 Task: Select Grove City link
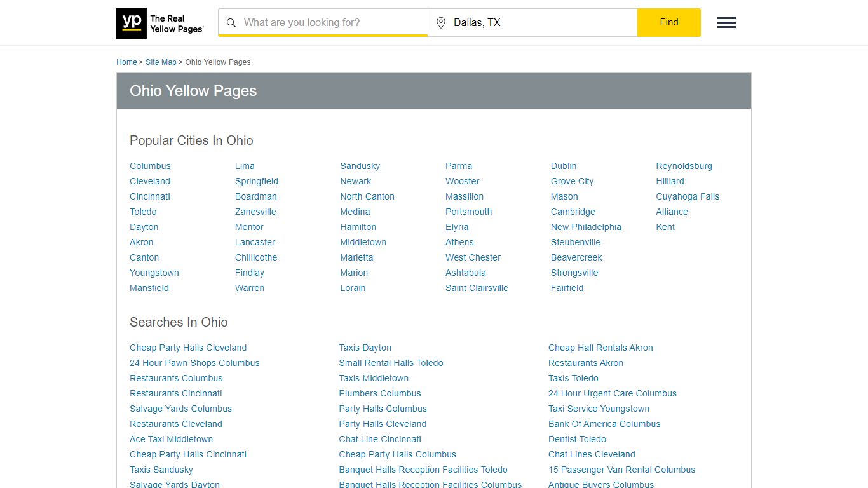click(x=573, y=181)
